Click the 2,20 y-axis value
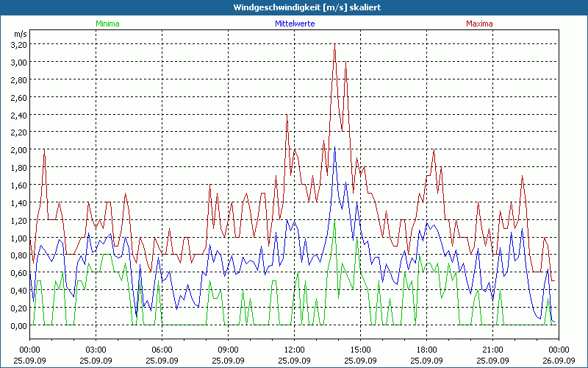This screenshot has height=368, width=588. click(19, 132)
